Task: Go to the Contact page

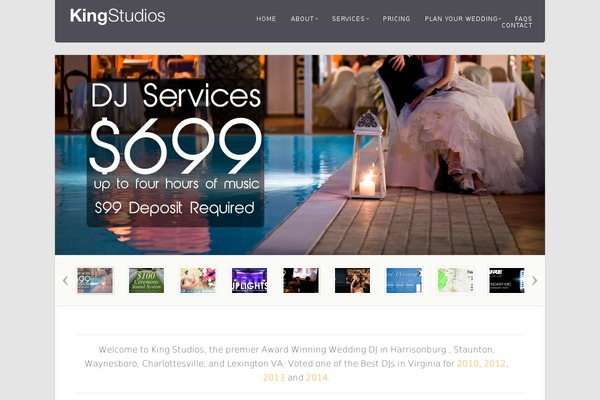Action: [517, 26]
